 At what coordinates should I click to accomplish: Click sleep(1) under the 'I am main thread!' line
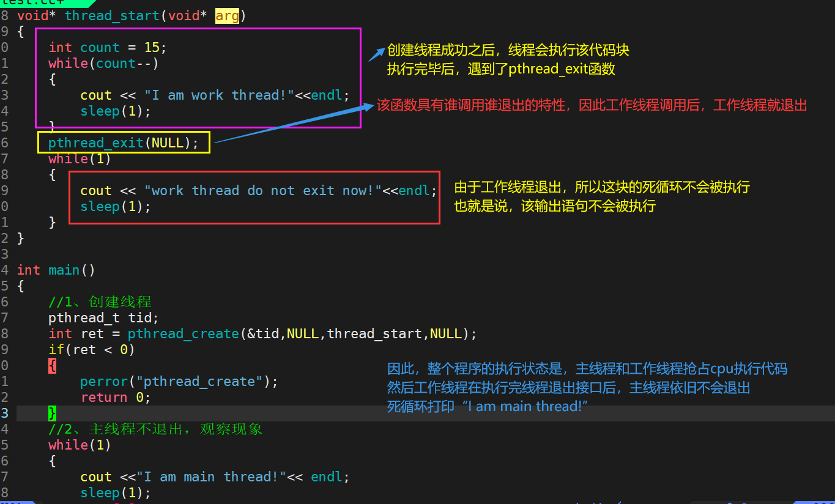(116, 492)
